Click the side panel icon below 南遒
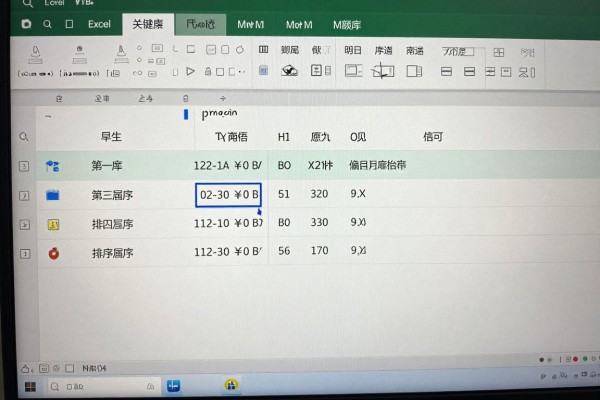This screenshot has width=600, height=400. point(414,71)
